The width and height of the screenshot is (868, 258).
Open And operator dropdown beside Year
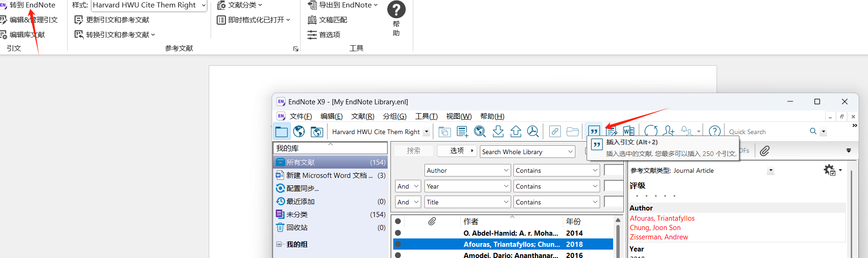pyautogui.click(x=408, y=186)
